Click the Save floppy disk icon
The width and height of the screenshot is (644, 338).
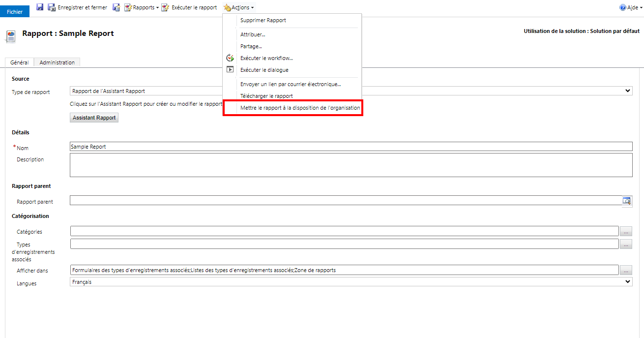click(40, 7)
